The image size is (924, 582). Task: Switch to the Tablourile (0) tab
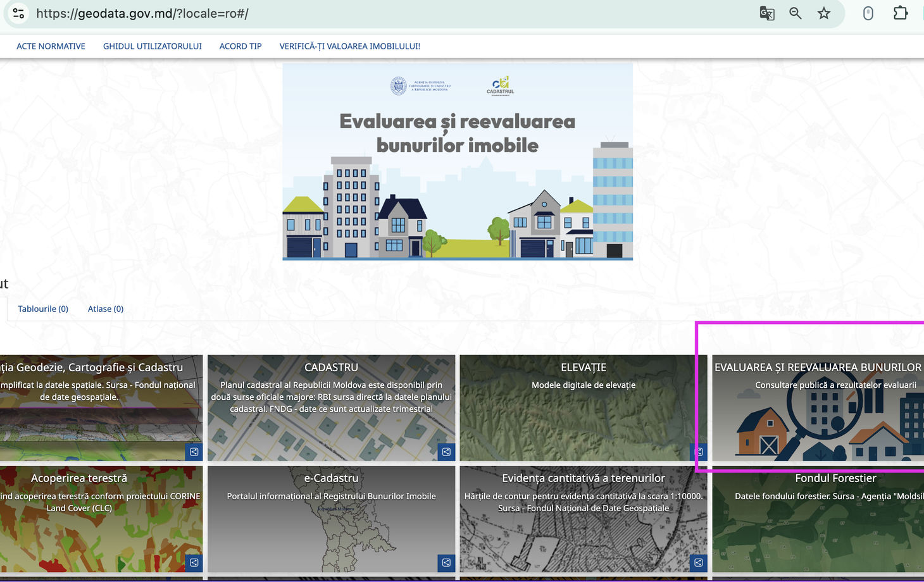[x=43, y=309]
